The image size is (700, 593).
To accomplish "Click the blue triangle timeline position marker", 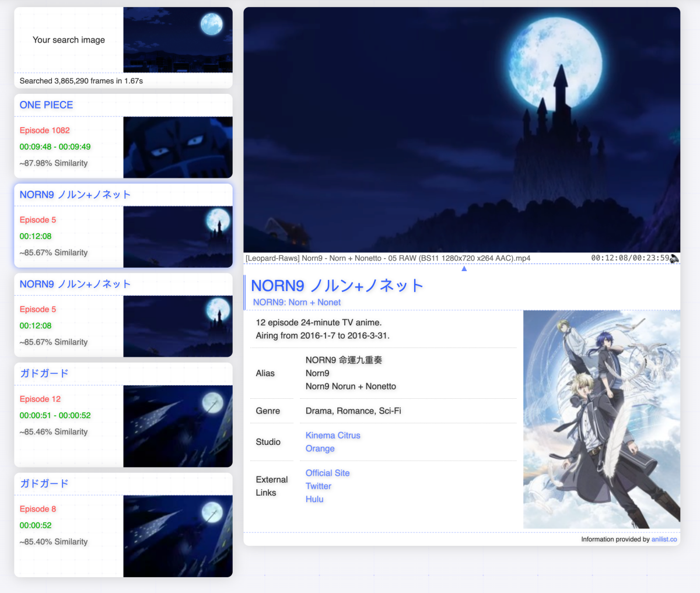I will coord(464,269).
